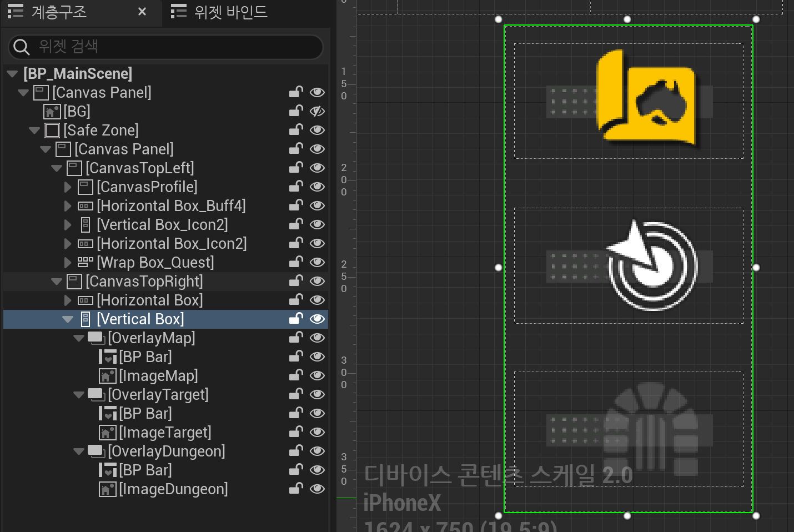The height and width of the screenshot is (532, 794).
Task: Select [BP Bar] under OverlayTarget
Action: pos(165,414)
